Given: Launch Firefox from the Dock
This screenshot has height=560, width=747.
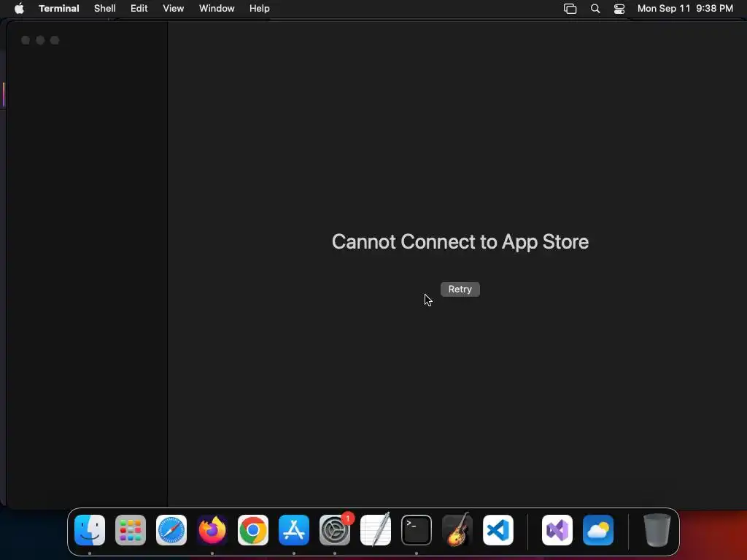Looking at the screenshot, I should [x=212, y=530].
